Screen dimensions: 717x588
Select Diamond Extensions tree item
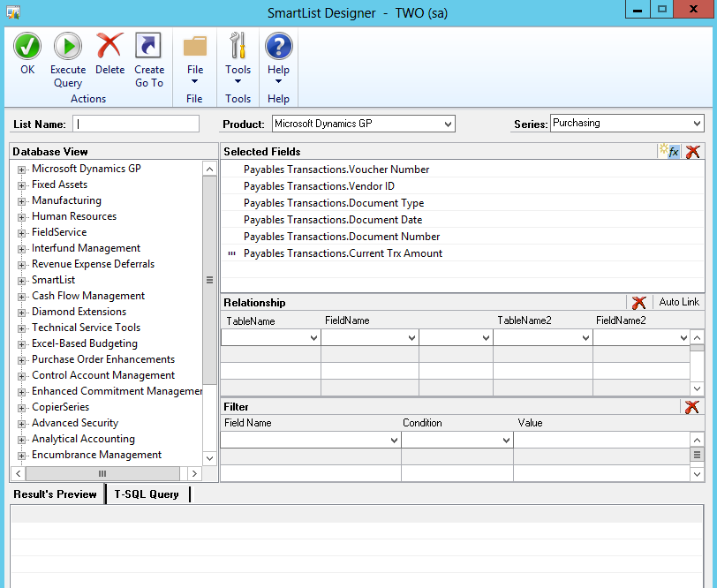coord(79,312)
